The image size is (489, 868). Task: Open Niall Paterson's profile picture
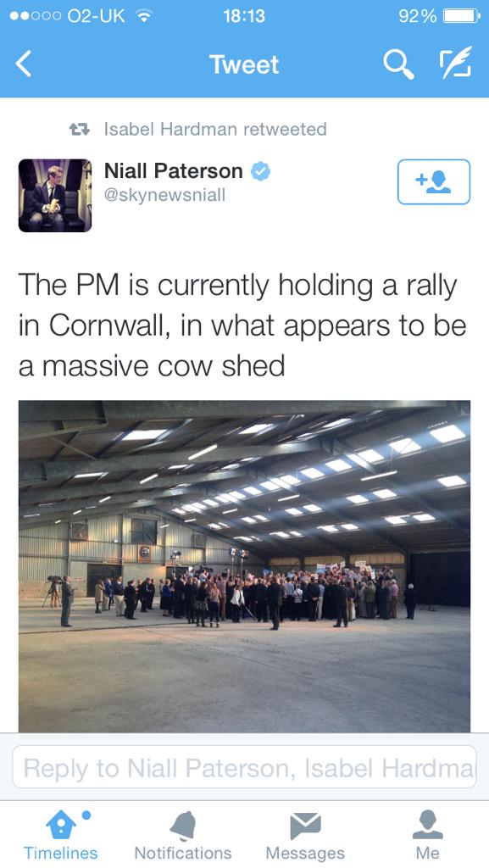[x=55, y=196]
